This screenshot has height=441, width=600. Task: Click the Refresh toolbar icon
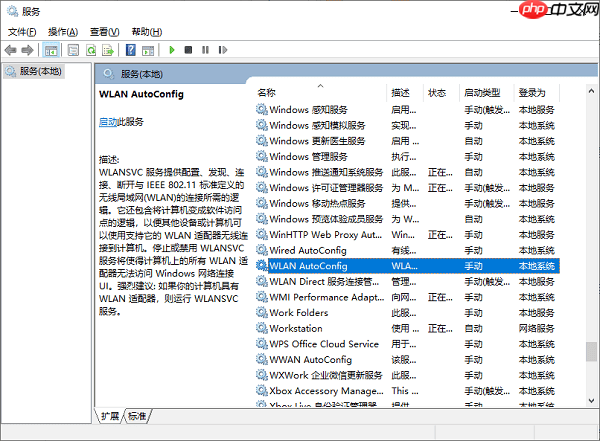pyautogui.click(x=91, y=50)
